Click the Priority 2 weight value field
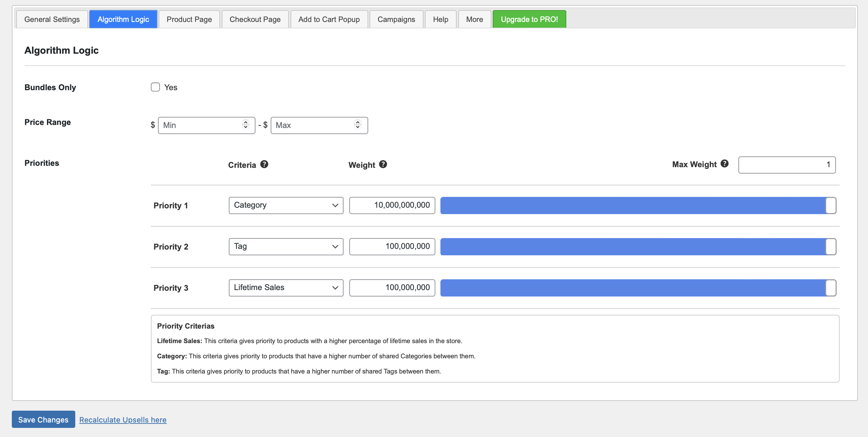This screenshot has width=868, height=437. coord(392,247)
